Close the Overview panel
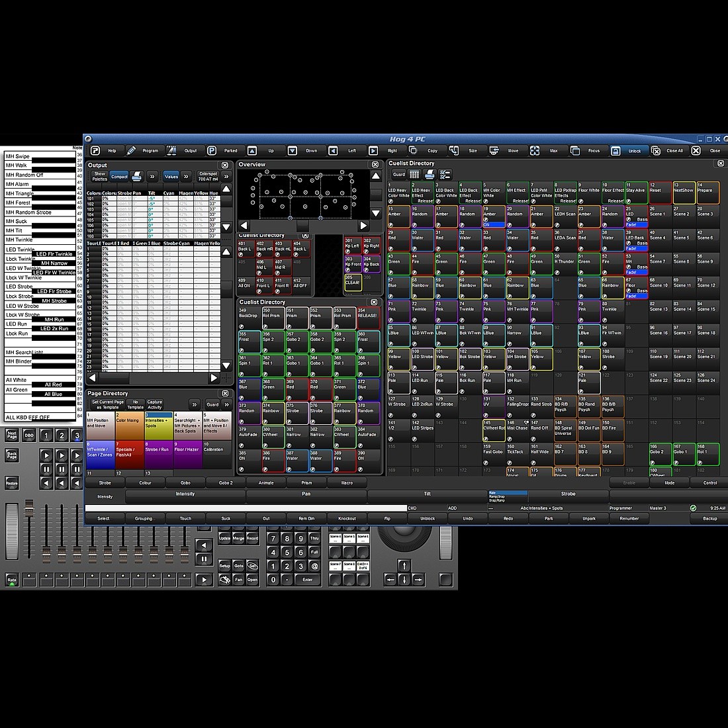Viewport: 728px width, 728px height. [375, 164]
